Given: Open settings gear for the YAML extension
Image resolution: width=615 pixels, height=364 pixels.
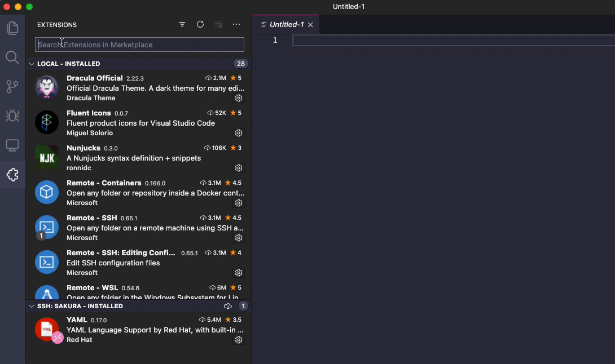Looking at the screenshot, I should 239,339.
